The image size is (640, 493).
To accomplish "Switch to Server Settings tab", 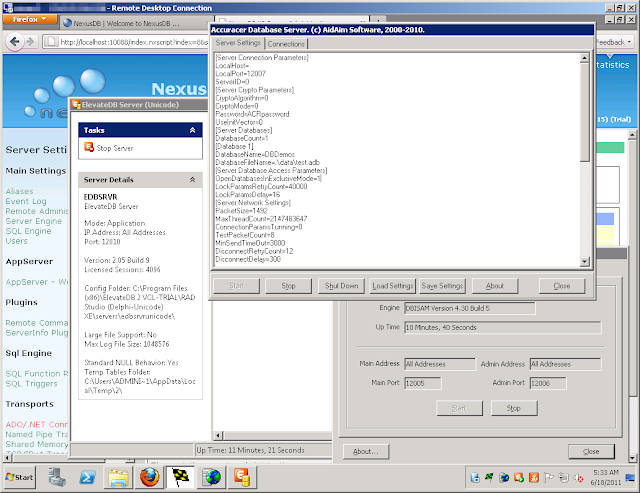I will 238,42.
